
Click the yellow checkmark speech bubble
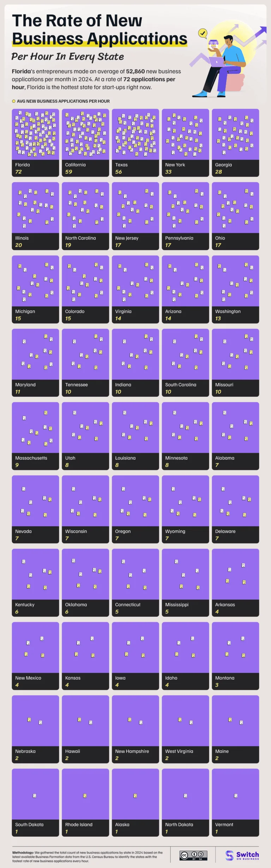click(203, 34)
